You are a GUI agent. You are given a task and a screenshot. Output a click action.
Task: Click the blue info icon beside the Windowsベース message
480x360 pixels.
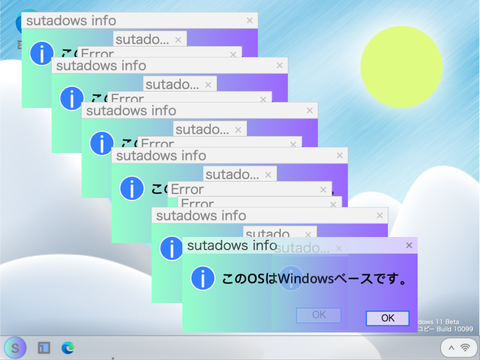pos(203,278)
